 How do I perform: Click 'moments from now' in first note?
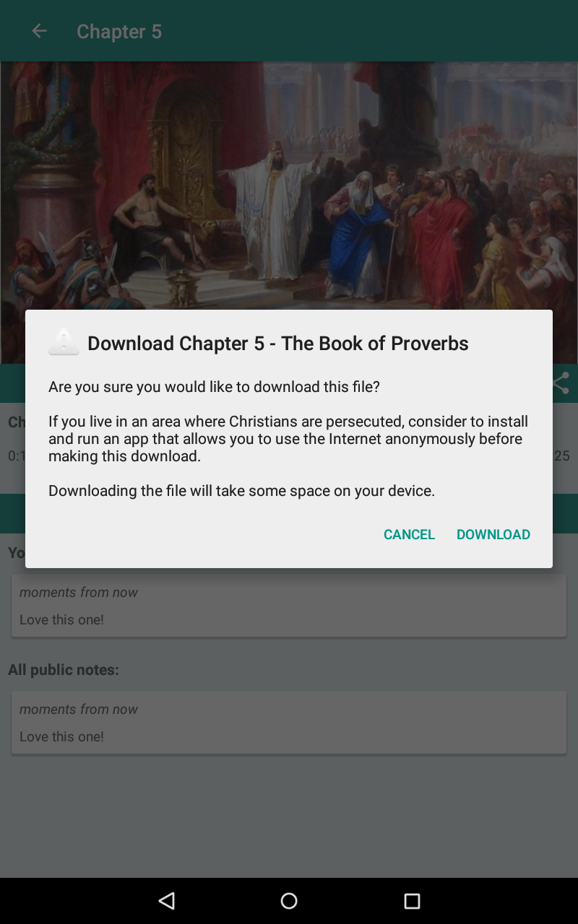click(79, 592)
